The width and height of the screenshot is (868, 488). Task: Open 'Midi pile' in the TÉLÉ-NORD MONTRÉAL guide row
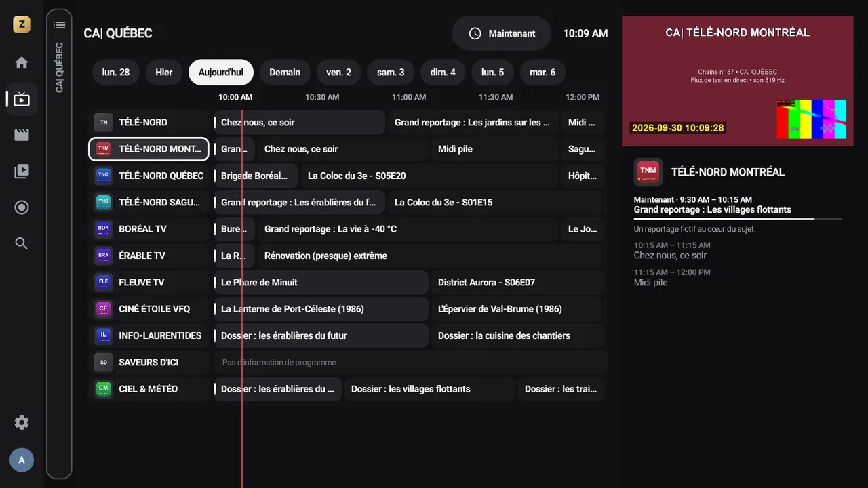click(x=494, y=149)
